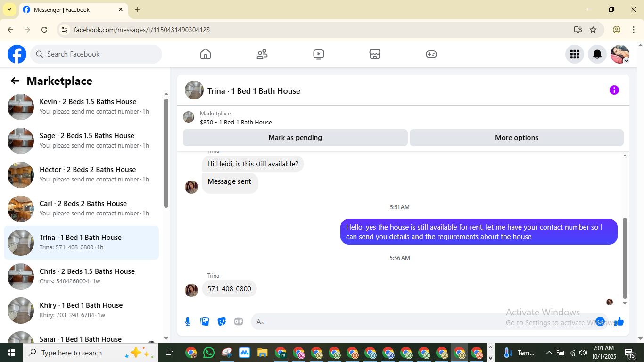
Task: Open the Windows notification center
Action: tap(630, 353)
